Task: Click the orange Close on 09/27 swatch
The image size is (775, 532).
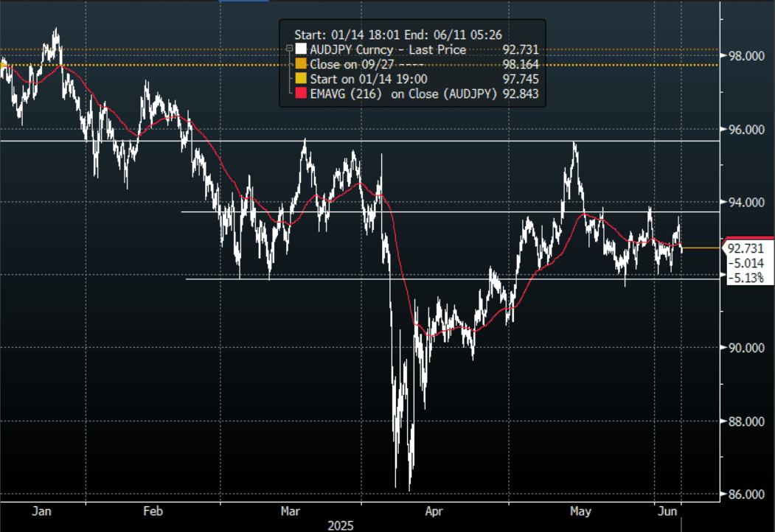Action: tap(301, 65)
